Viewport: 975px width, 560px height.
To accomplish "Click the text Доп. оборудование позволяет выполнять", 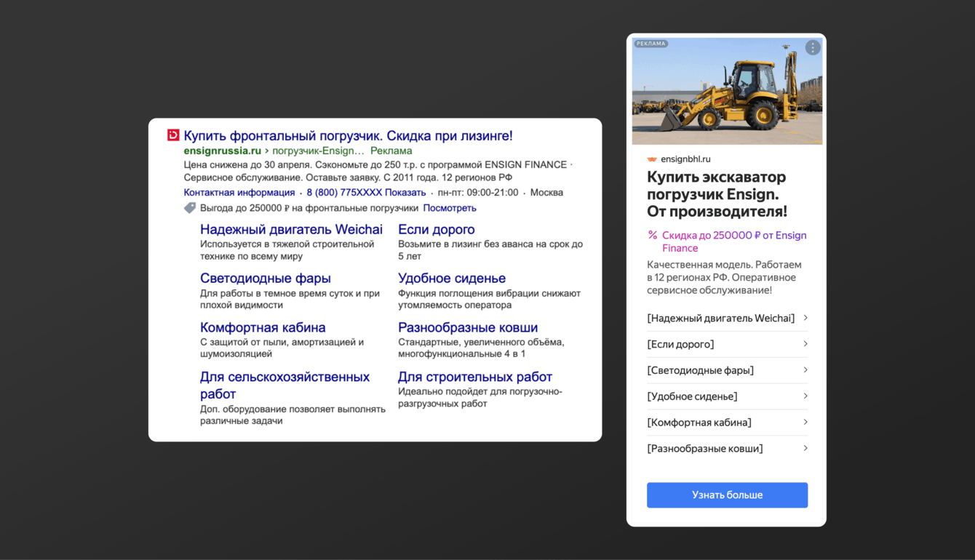I will (292, 415).
